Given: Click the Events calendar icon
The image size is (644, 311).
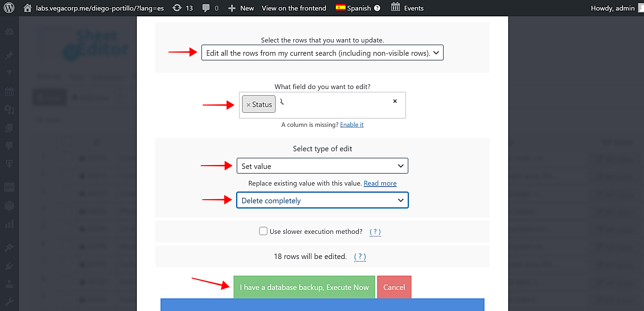Looking at the screenshot, I should click(x=395, y=7).
